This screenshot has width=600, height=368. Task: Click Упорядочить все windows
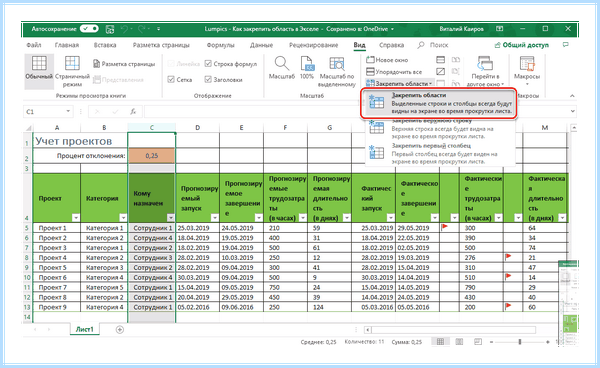(x=394, y=72)
